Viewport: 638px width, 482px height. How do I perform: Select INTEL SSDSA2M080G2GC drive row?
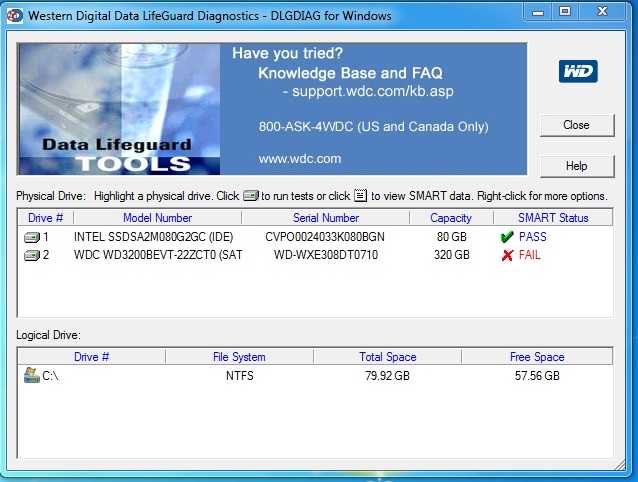click(315, 237)
